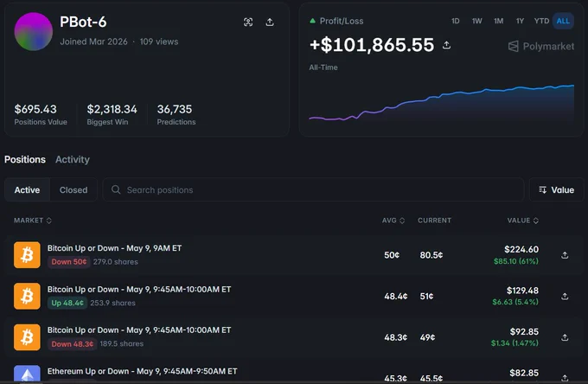Click the Search positions field
The width and height of the screenshot is (588, 384).
tap(313, 189)
